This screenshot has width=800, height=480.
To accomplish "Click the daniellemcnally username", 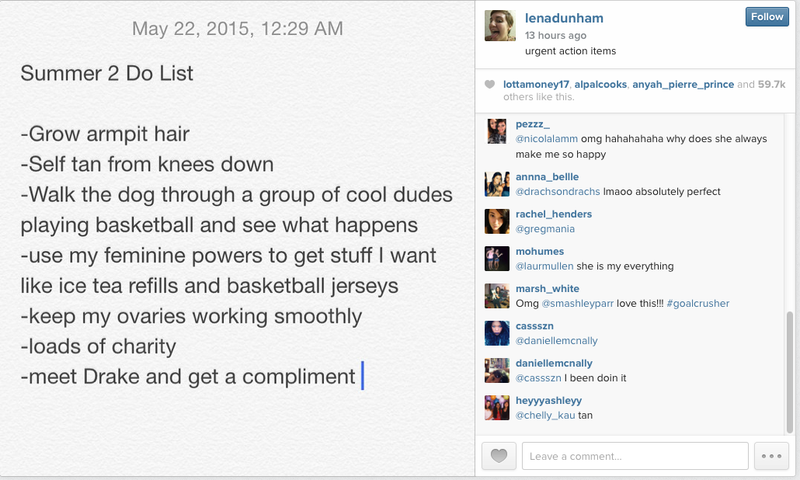I will coord(554,363).
